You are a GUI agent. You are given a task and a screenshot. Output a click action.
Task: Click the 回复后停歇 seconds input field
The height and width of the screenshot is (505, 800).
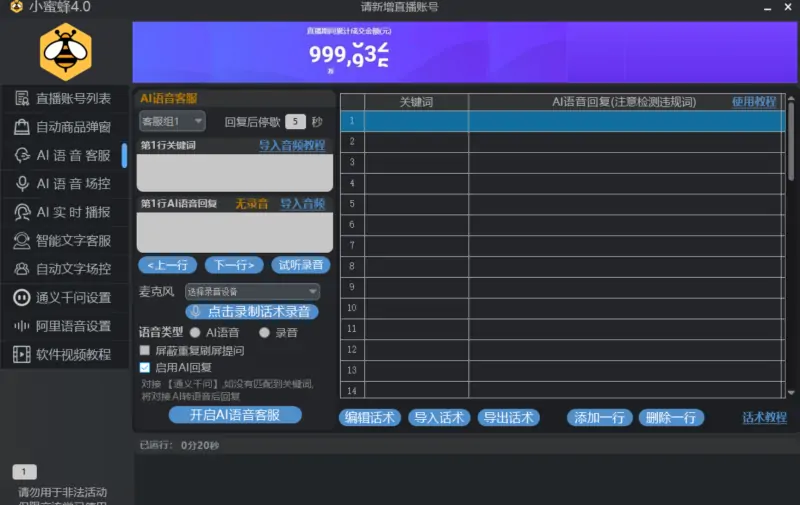pyautogui.click(x=295, y=122)
